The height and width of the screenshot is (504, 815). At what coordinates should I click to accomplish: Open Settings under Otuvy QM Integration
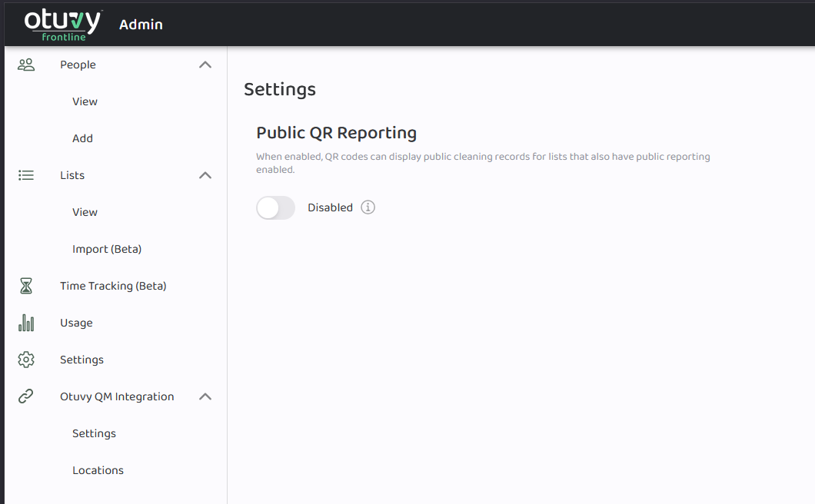(x=94, y=433)
